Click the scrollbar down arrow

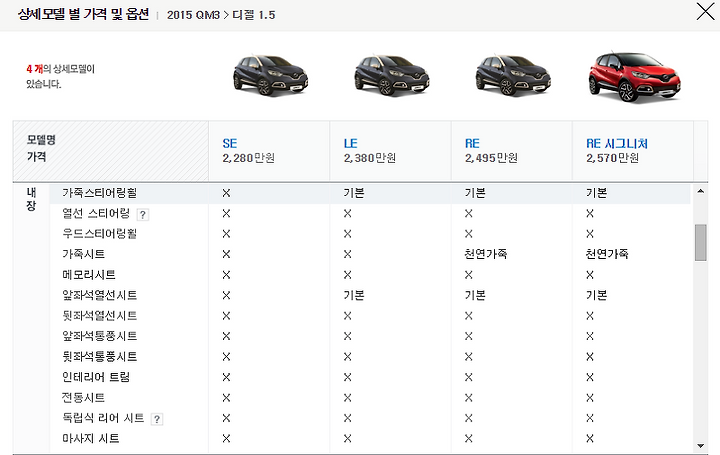(700, 445)
